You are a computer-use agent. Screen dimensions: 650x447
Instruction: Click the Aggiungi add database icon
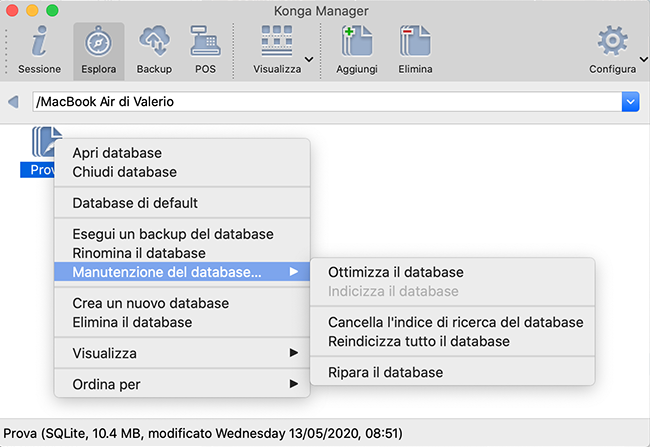pos(356,42)
